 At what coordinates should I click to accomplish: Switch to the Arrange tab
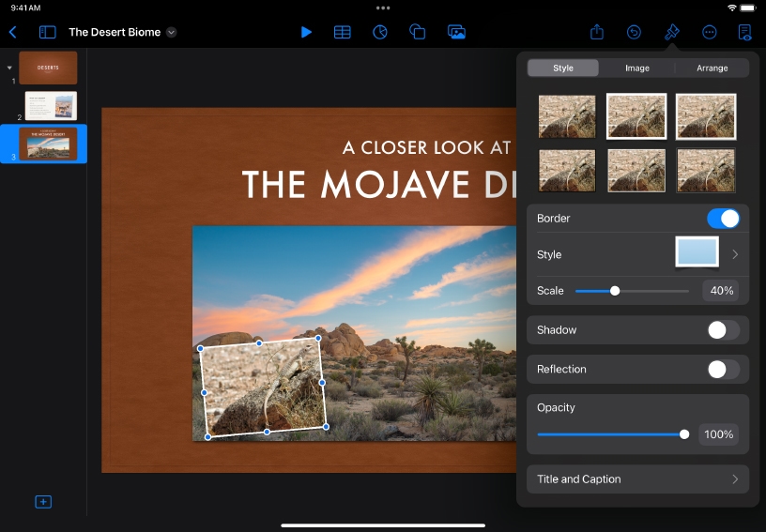click(712, 68)
